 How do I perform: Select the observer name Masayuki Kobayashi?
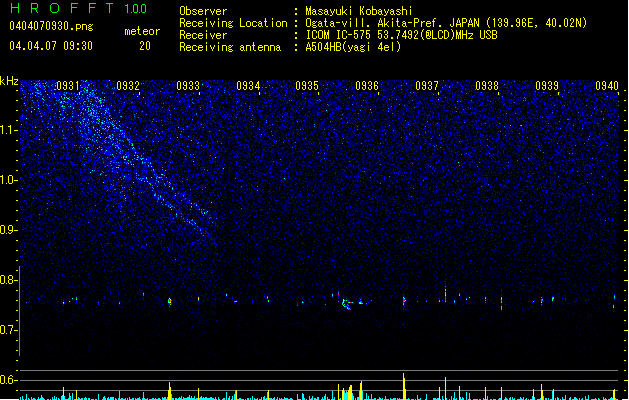(x=359, y=11)
